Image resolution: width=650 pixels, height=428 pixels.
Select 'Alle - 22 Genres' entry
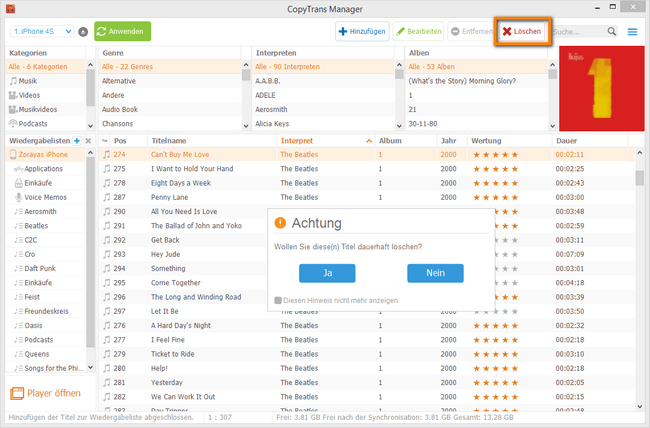pos(170,67)
